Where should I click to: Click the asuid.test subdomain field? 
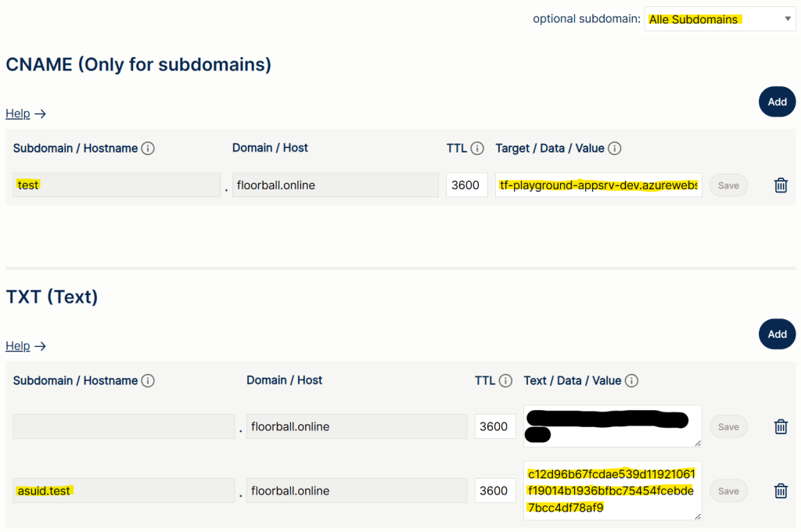(x=124, y=491)
